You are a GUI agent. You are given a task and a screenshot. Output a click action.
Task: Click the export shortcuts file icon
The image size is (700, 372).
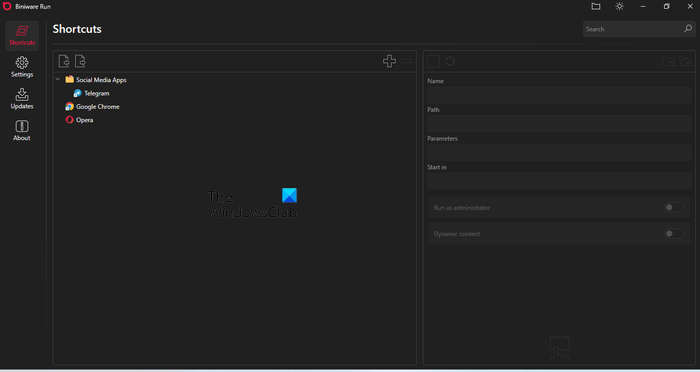(80, 61)
